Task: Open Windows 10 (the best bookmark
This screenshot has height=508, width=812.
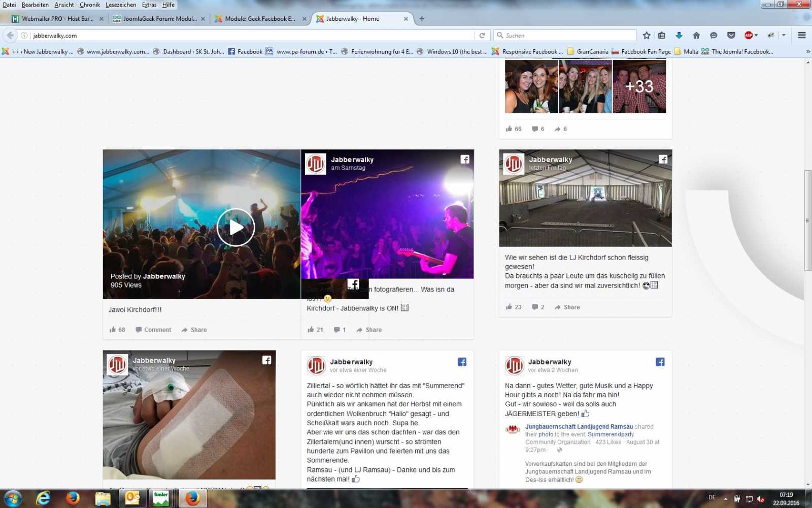Action: click(x=452, y=51)
